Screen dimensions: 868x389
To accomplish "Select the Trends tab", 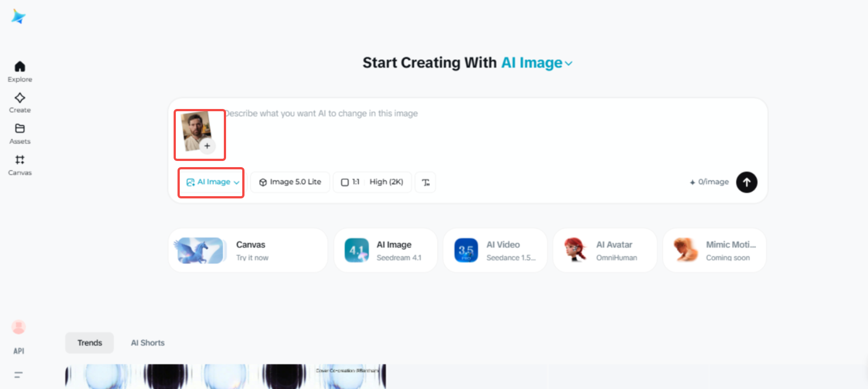I will (89, 343).
